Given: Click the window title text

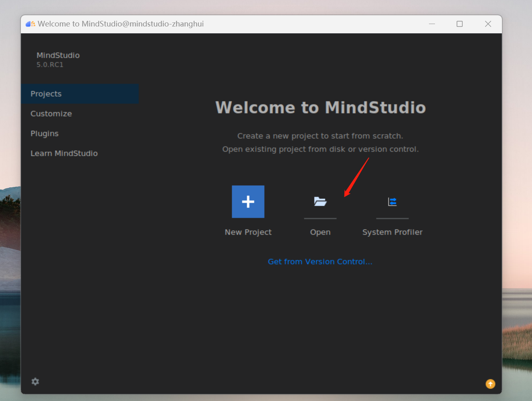Looking at the screenshot, I should point(121,24).
